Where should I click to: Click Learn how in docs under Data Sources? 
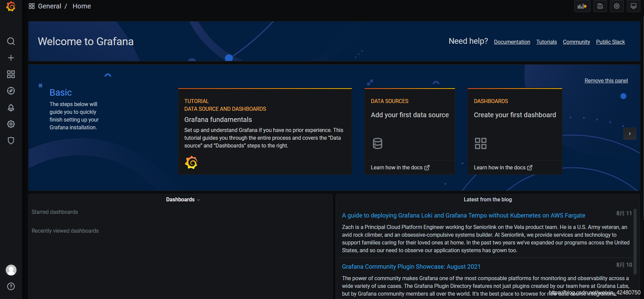coord(400,168)
